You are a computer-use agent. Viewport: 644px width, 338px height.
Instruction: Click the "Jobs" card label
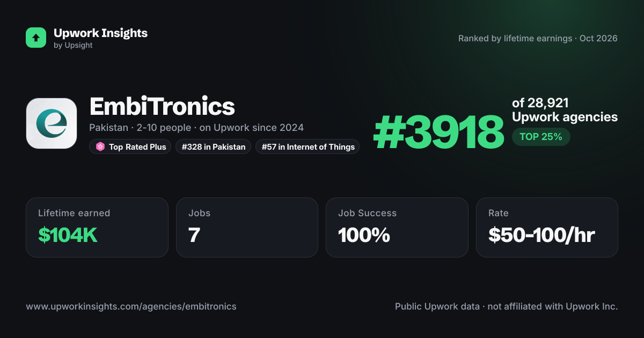click(199, 213)
